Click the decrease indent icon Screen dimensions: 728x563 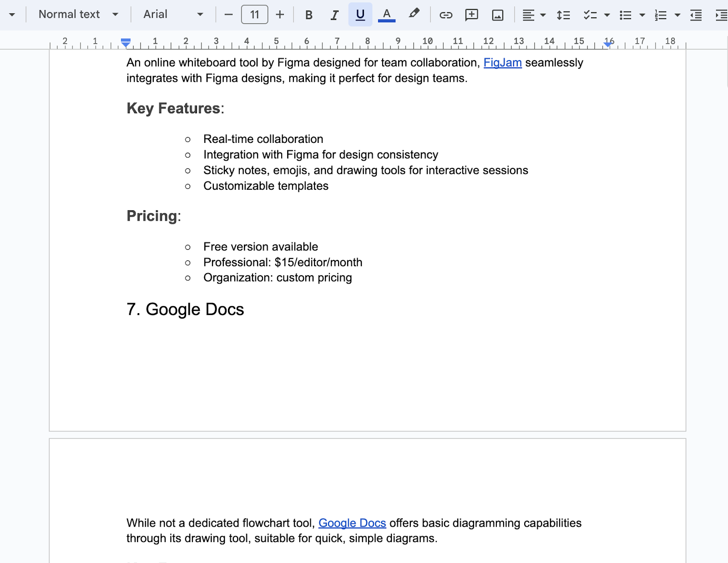pos(696,15)
